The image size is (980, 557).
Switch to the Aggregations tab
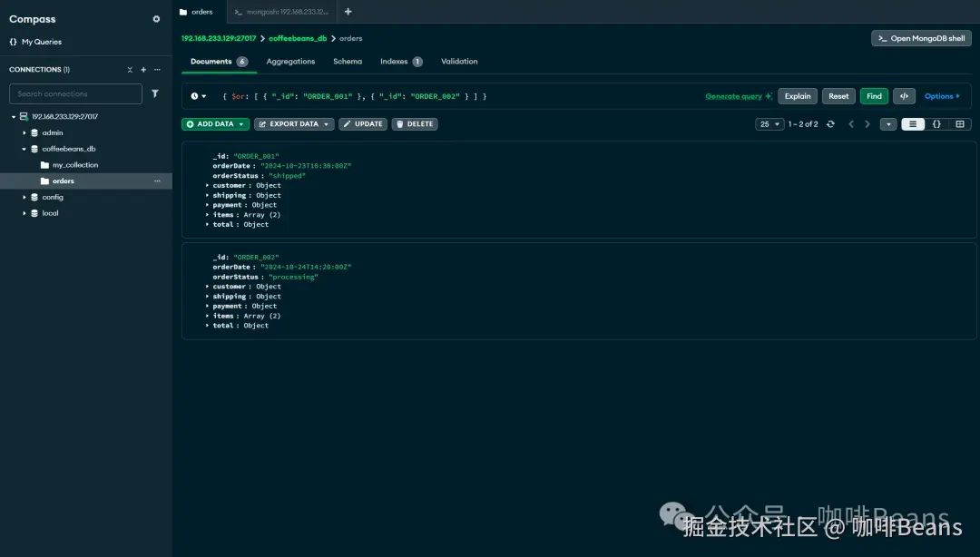click(290, 62)
